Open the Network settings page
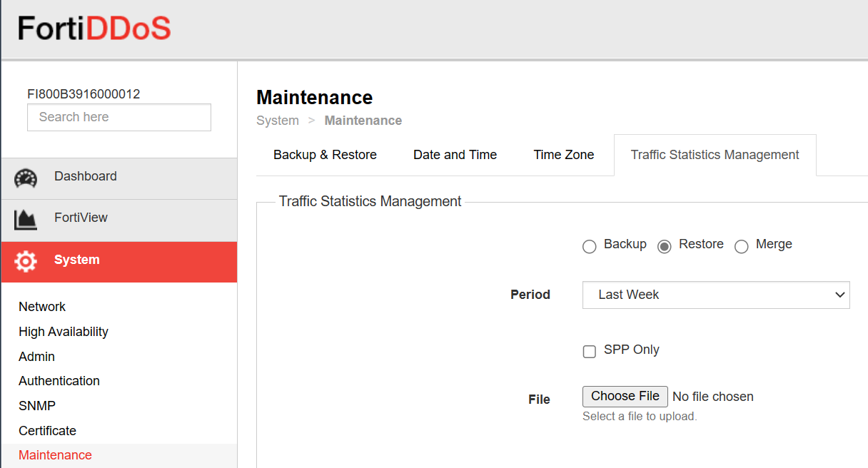868x468 pixels. tap(42, 307)
